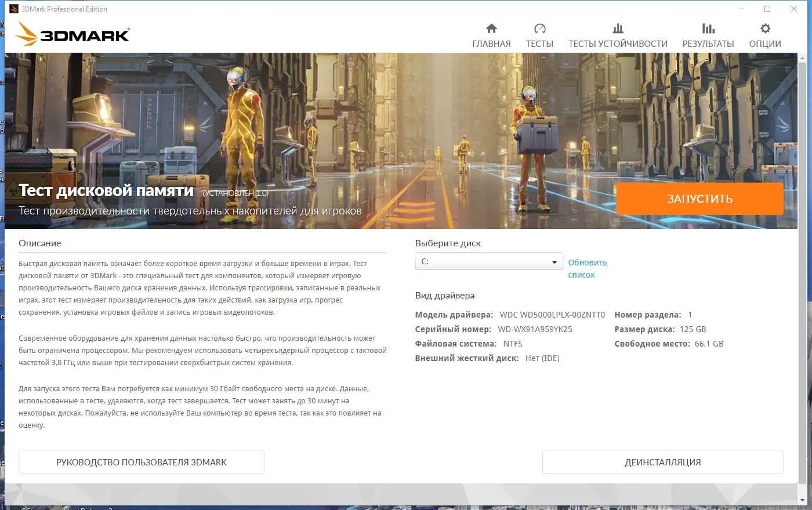
Task: Click the 3DMark title bar app icon
Action: pyautogui.click(x=14, y=9)
